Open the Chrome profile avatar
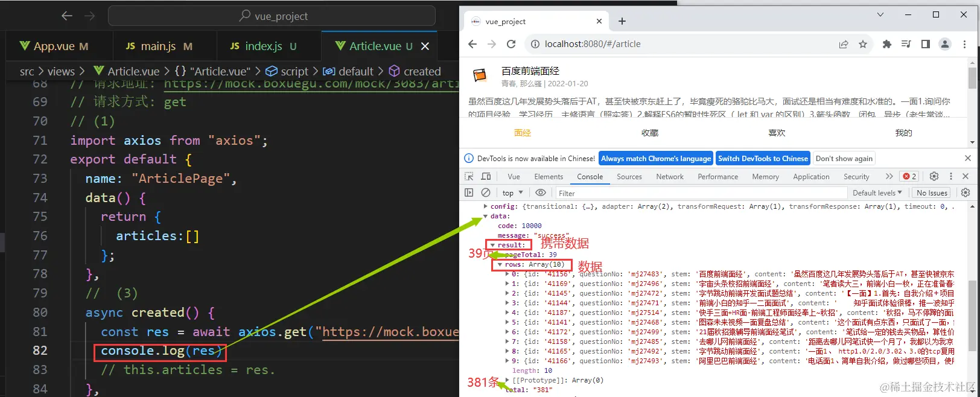The image size is (980, 397). click(x=945, y=44)
